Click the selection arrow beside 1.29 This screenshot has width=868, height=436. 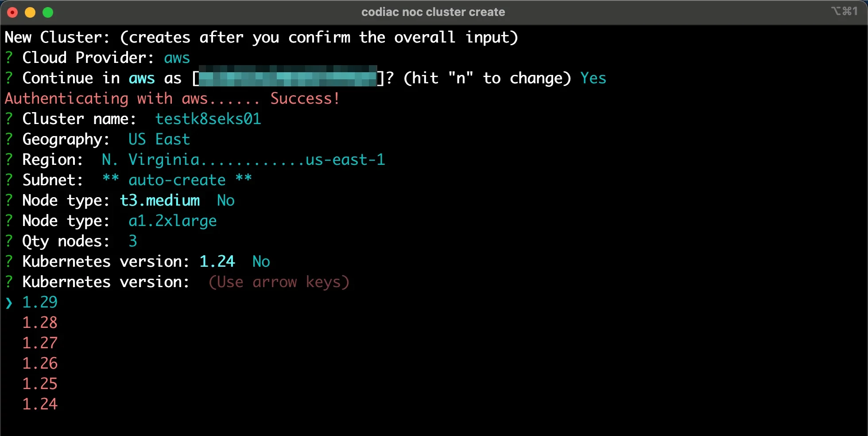(x=9, y=303)
